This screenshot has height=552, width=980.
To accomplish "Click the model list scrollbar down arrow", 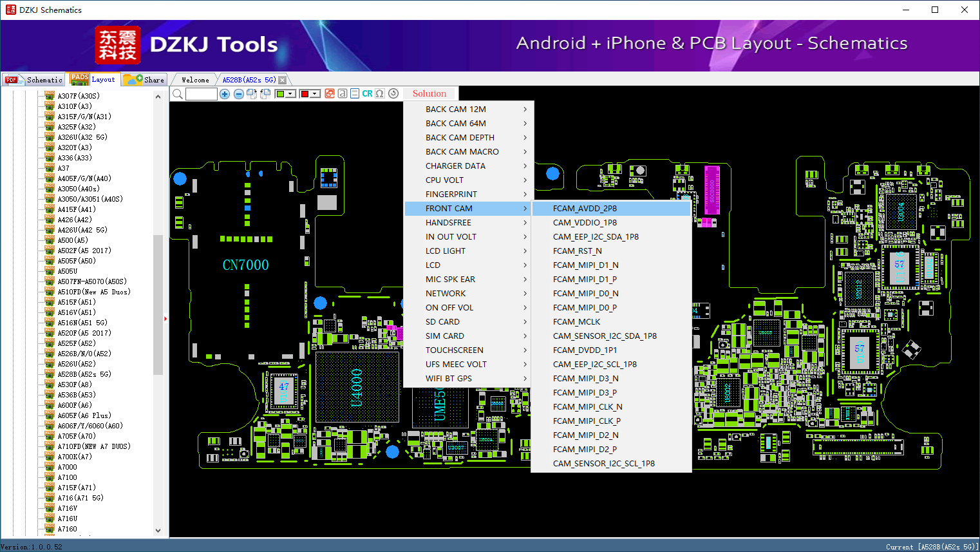I will click(158, 531).
